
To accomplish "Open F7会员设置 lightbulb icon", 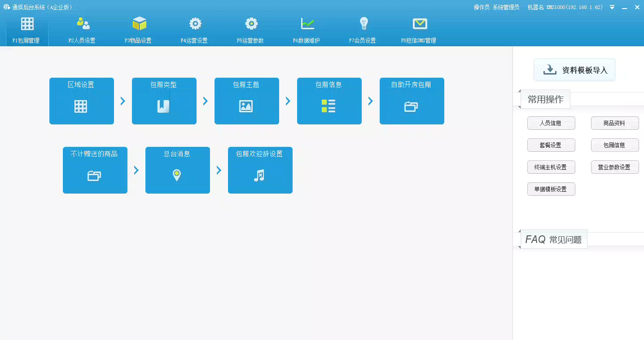I will pyautogui.click(x=364, y=23).
